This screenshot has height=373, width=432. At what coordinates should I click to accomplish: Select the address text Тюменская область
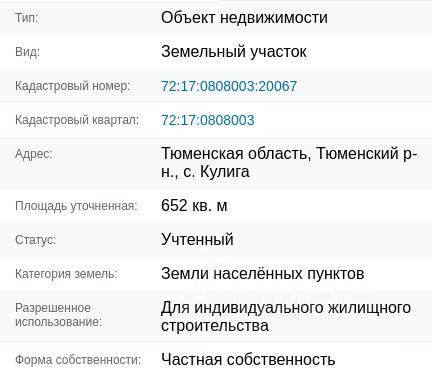[x=236, y=154]
